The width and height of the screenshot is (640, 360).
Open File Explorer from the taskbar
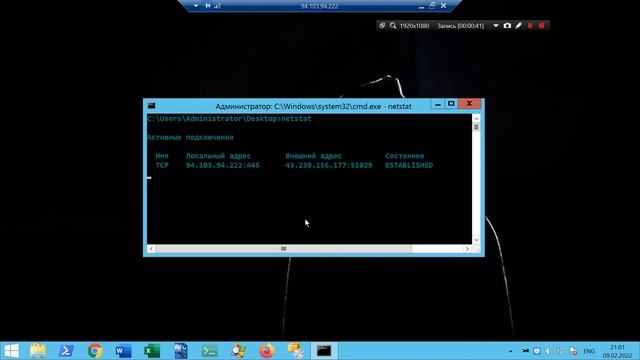[38, 351]
